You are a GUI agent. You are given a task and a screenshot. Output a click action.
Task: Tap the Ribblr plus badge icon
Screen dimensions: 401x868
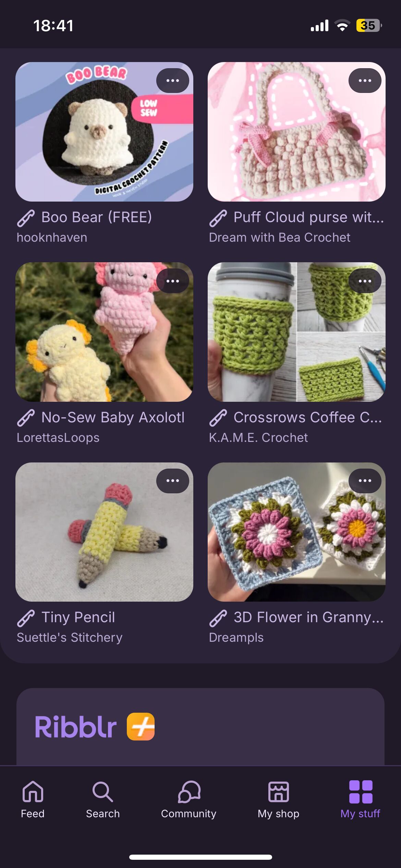coord(141,726)
